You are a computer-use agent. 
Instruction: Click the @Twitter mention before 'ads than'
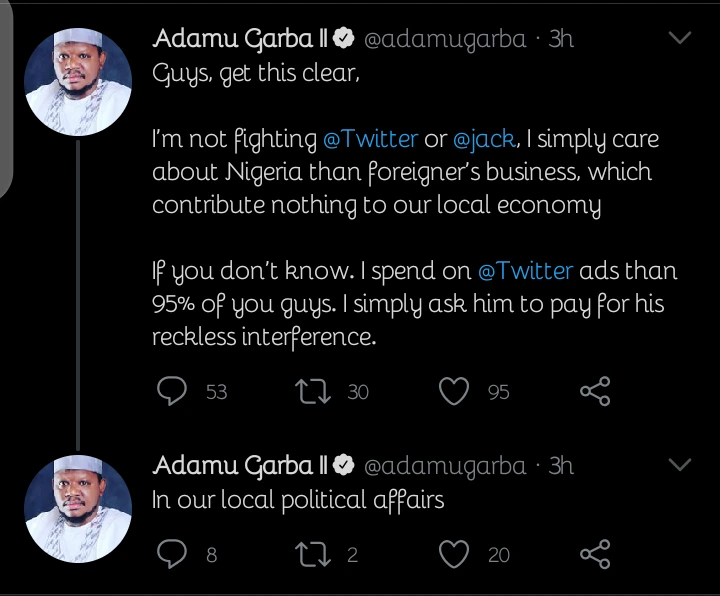(524, 270)
